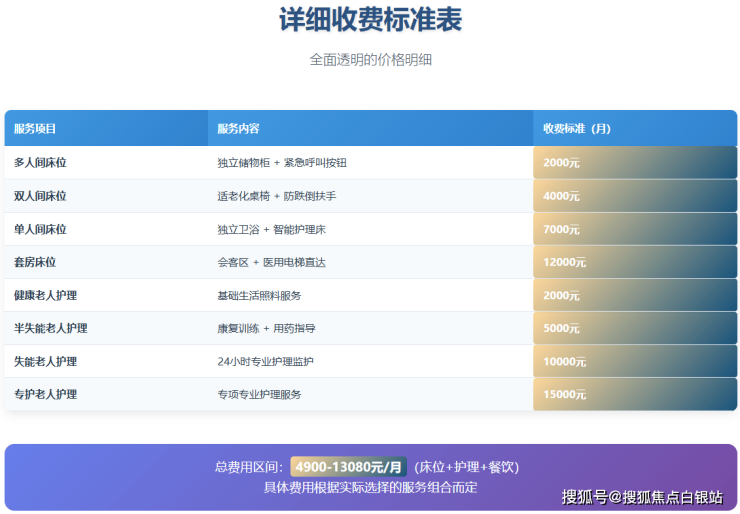Select the "健康老人护理" row label

pyautogui.click(x=45, y=295)
